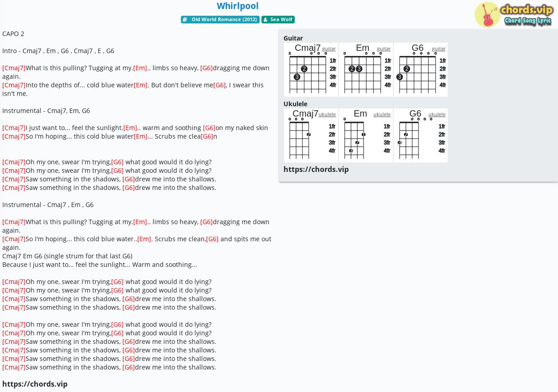558x392 pixels.
Task: Click the ukulele link beside G6
Action: tap(437, 114)
